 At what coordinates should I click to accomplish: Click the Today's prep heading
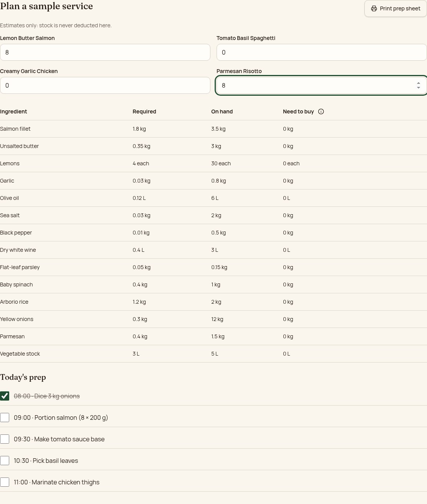tap(23, 377)
